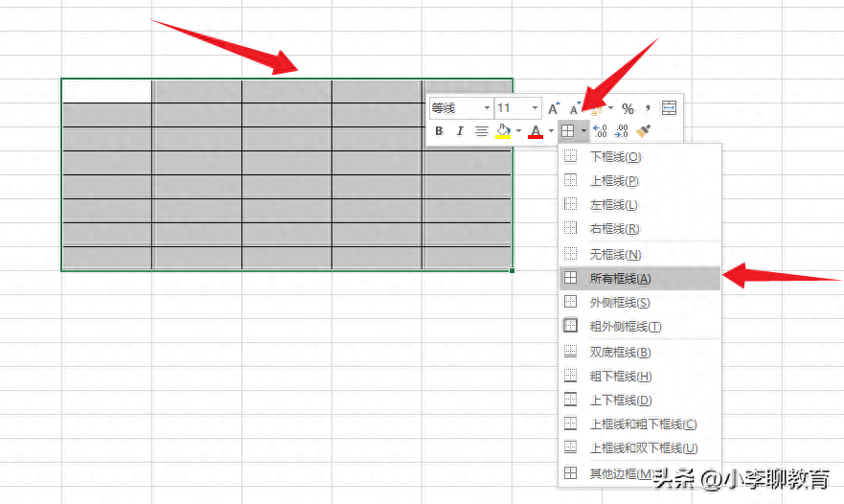Click the increase decimal icon

point(600,131)
